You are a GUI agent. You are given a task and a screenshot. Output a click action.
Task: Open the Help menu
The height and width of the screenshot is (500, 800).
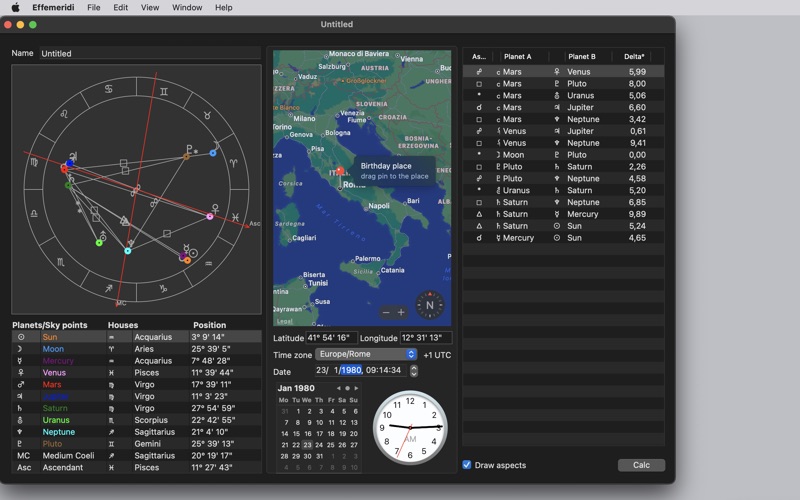(x=223, y=7)
